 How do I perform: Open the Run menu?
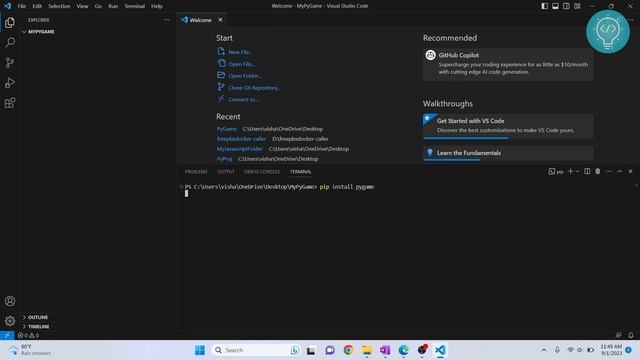coord(113,6)
